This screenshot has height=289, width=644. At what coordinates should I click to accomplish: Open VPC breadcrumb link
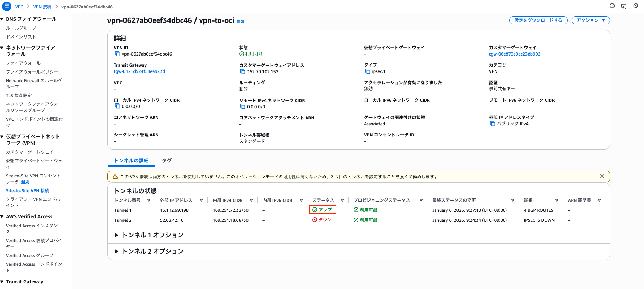pos(19,7)
